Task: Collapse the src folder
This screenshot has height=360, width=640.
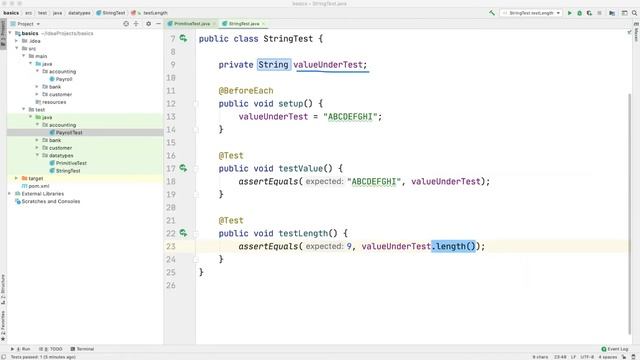Action: pos(17,49)
